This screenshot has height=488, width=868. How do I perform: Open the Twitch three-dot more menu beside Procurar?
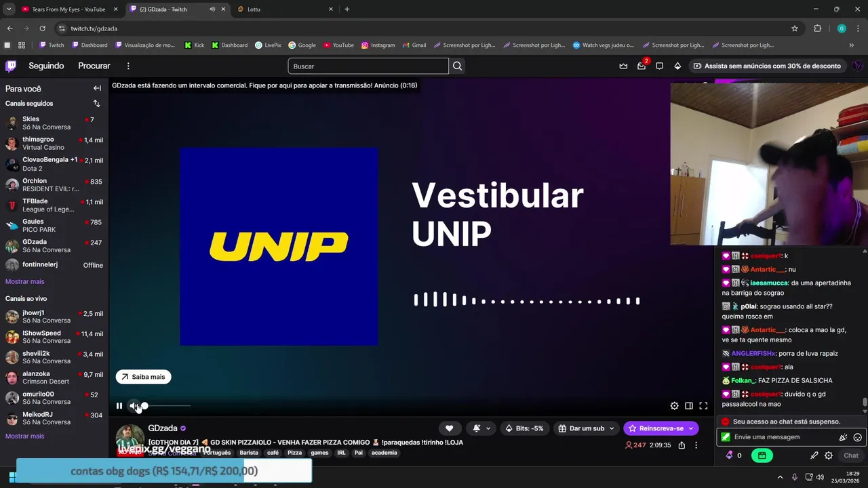[x=128, y=66]
